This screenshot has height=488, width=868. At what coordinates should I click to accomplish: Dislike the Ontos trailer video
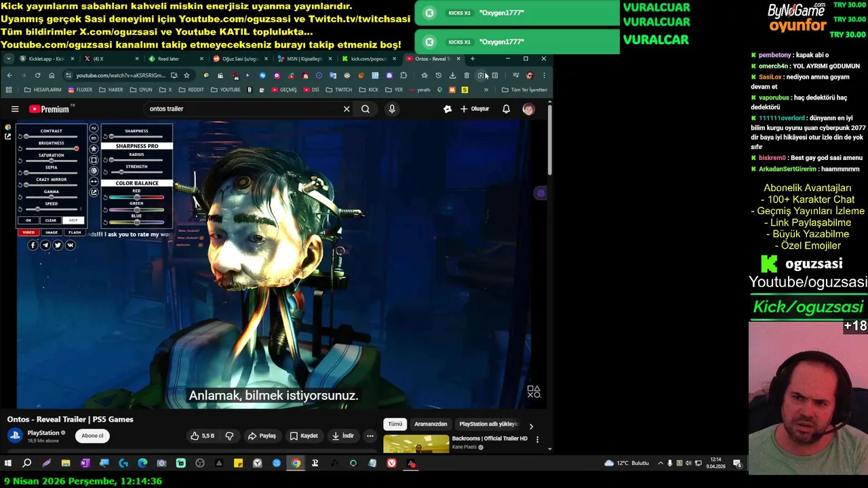[229, 436]
